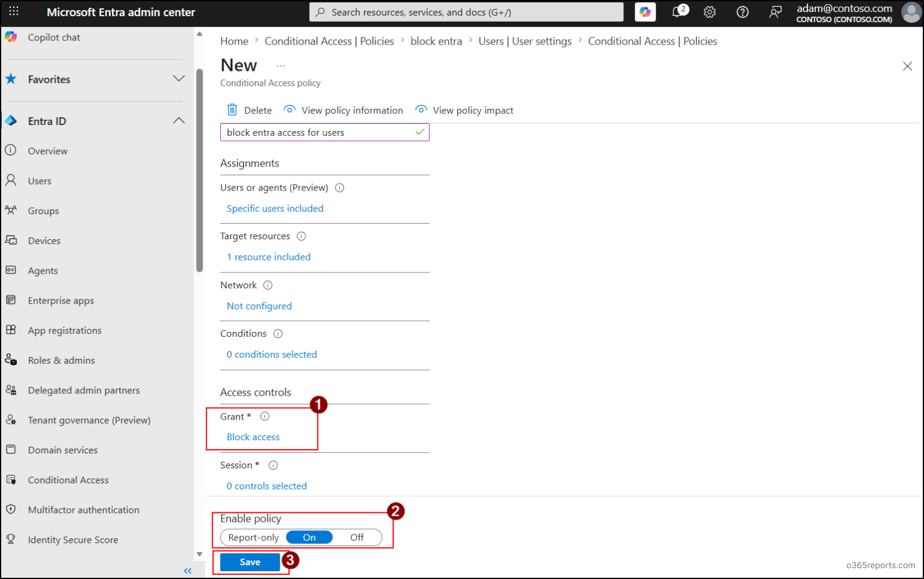Show info tooltip for Target resources
The width and height of the screenshot is (924, 579).
point(301,236)
